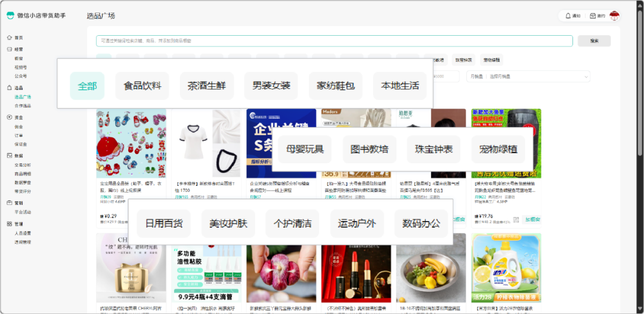Open the CHERYL gold cream jar thumbnail
The height and width of the screenshot is (314, 644).
click(131, 268)
